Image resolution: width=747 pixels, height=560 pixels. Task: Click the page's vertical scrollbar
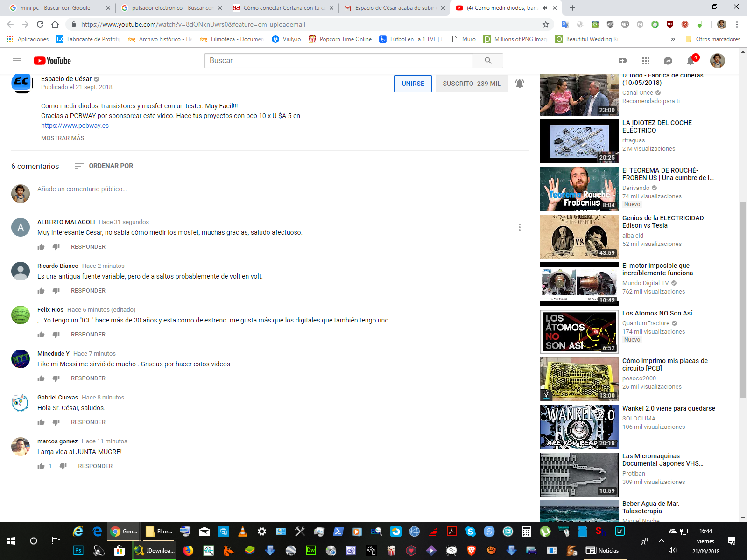click(743, 299)
